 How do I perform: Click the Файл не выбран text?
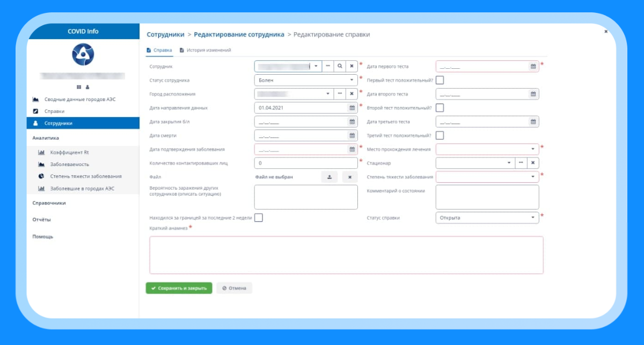(274, 177)
